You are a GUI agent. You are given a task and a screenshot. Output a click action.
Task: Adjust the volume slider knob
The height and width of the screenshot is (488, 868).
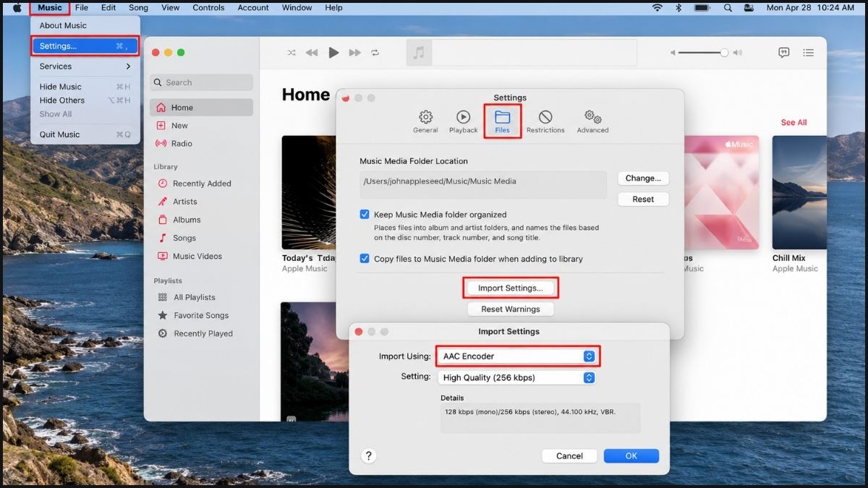coord(724,53)
